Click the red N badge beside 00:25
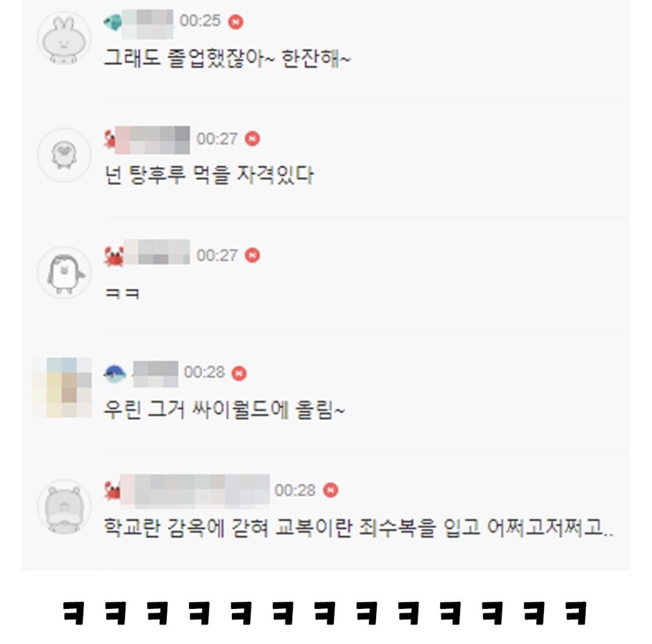Image resolution: width=652 pixels, height=644 pixels. click(x=236, y=22)
